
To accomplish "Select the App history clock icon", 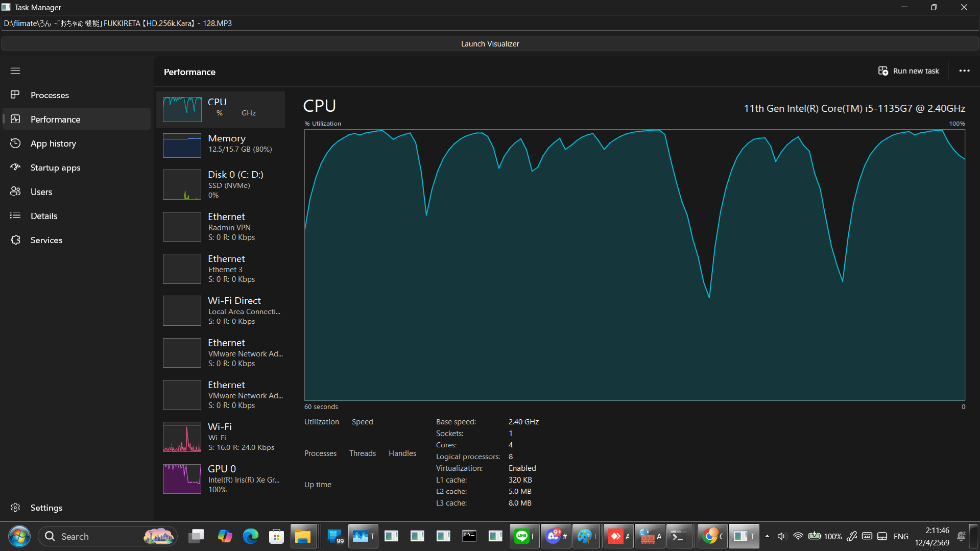I will click(15, 143).
